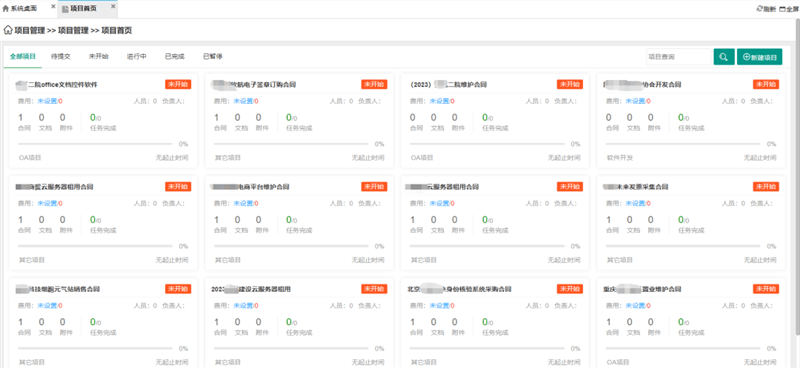Open the 未来发票采集合同 project title

[x=635, y=187]
